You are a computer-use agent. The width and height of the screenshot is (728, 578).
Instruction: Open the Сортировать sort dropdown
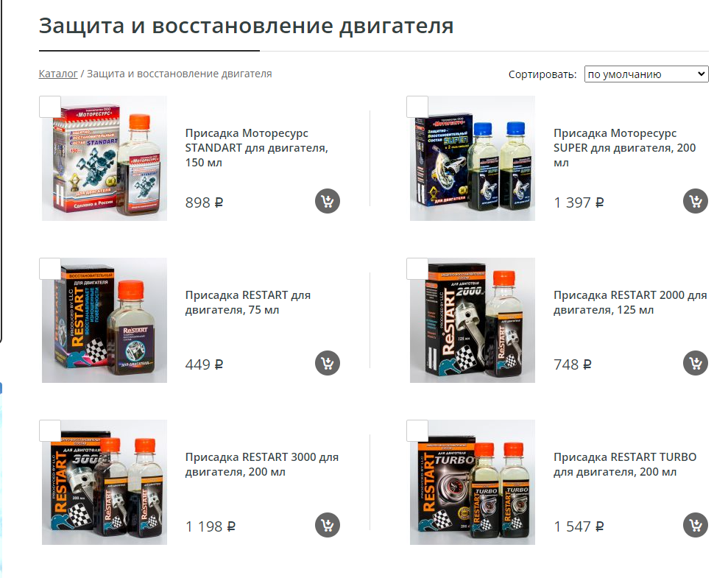click(x=646, y=74)
